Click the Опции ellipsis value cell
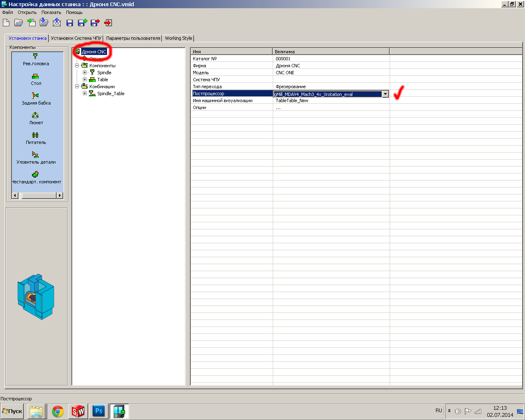The image size is (525, 420). [331, 107]
